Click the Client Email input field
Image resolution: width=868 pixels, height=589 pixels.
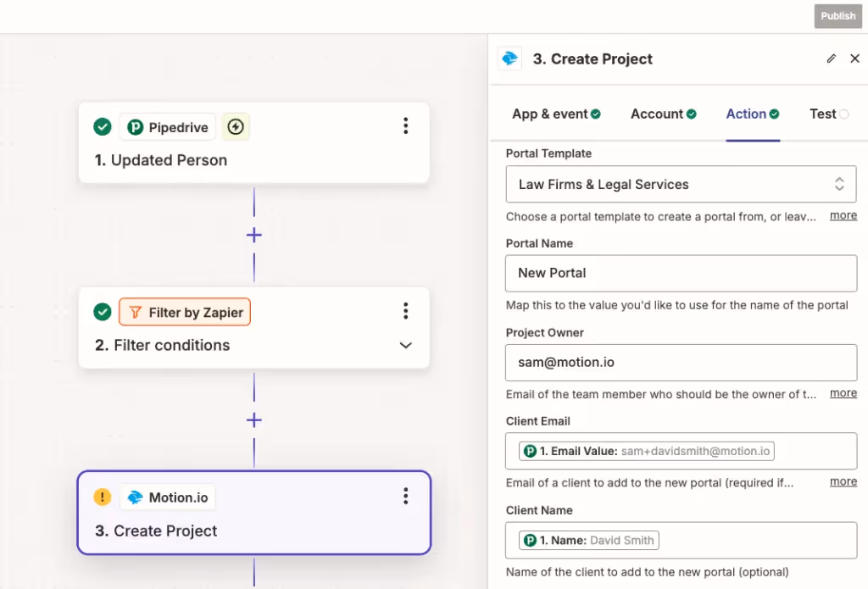coord(681,451)
